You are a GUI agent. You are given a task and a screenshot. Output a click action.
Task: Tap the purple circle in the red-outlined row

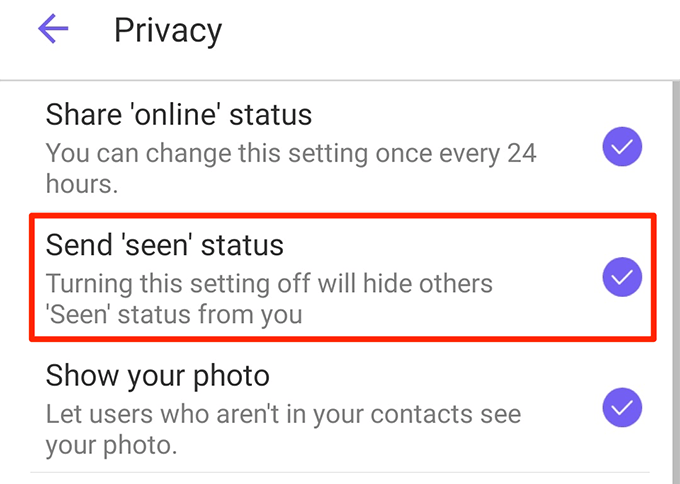(622, 277)
